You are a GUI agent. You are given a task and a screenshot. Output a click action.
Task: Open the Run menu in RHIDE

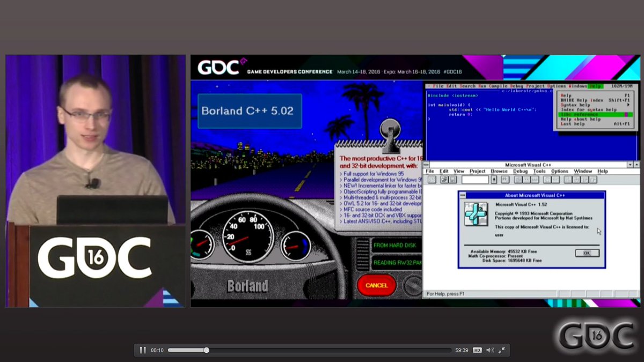coord(482,86)
